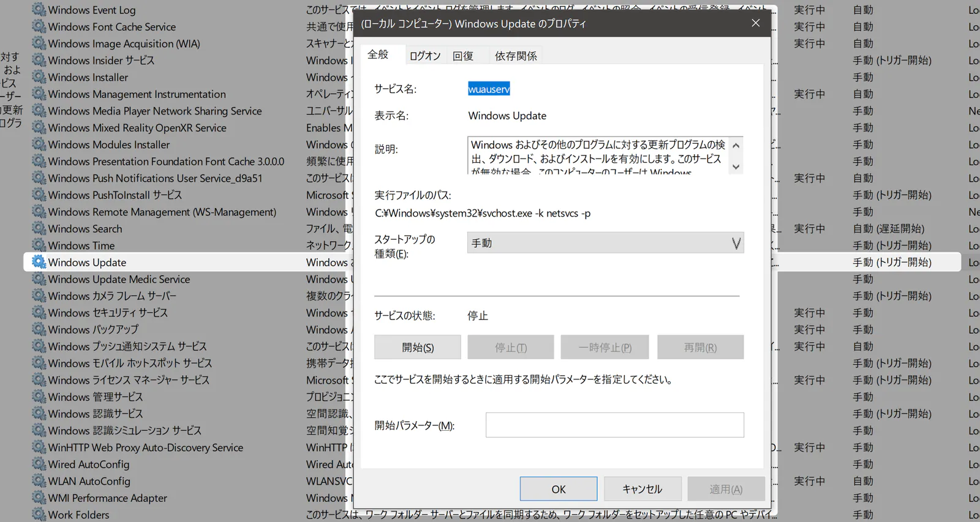This screenshot has height=522, width=980.
Task: Click the Work Folders service icon
Action: coord(39,515)
